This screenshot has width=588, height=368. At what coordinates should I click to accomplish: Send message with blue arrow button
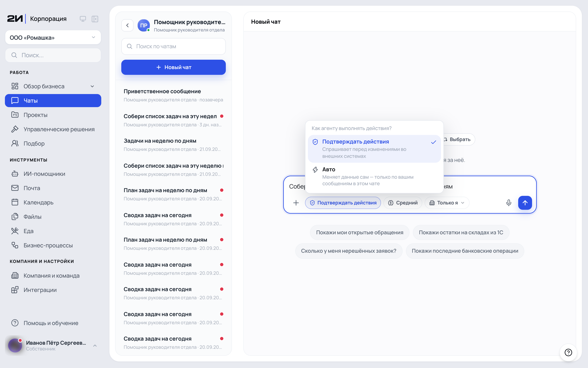(x=525, y=203)
